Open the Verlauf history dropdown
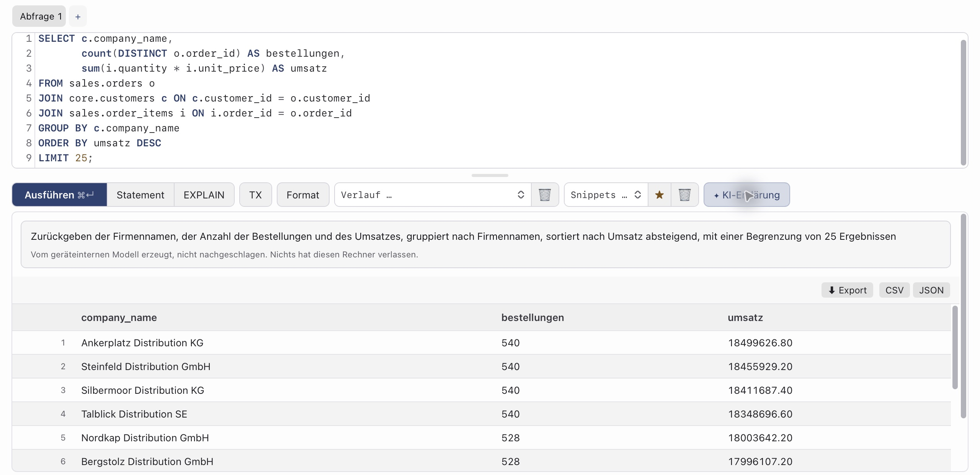This screenshot has width=980, height=475. point(433,195)
